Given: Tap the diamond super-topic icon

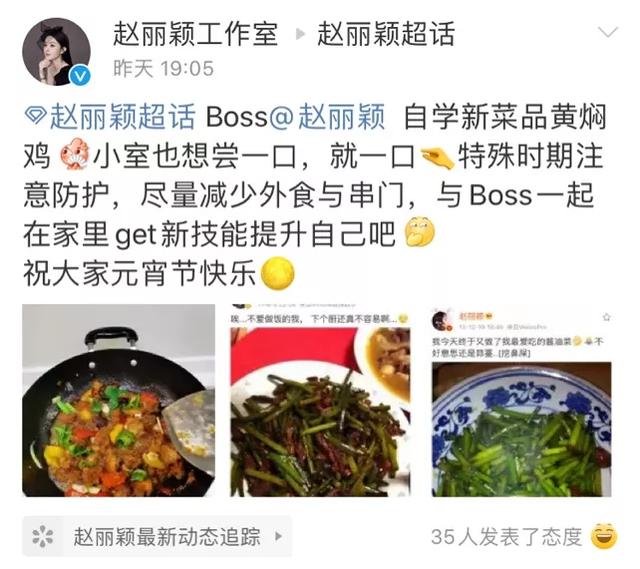Looking at the screenshot, I should [36, 116].
